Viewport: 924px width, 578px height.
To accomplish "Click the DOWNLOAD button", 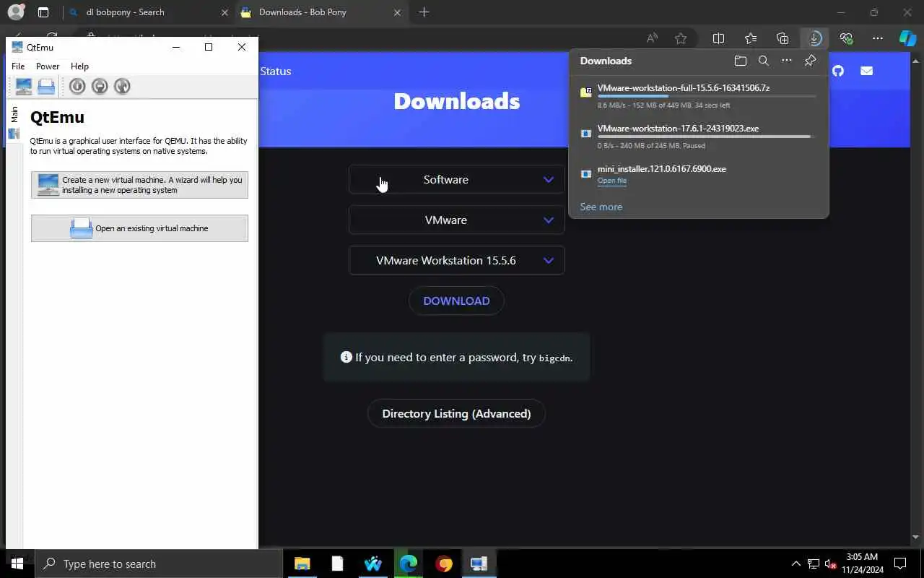I will [456, 301].
